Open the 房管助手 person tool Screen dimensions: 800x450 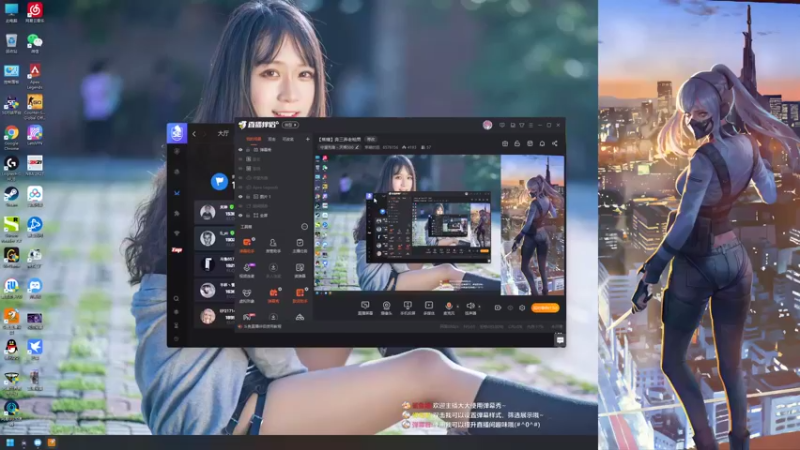tap(273, 245)
